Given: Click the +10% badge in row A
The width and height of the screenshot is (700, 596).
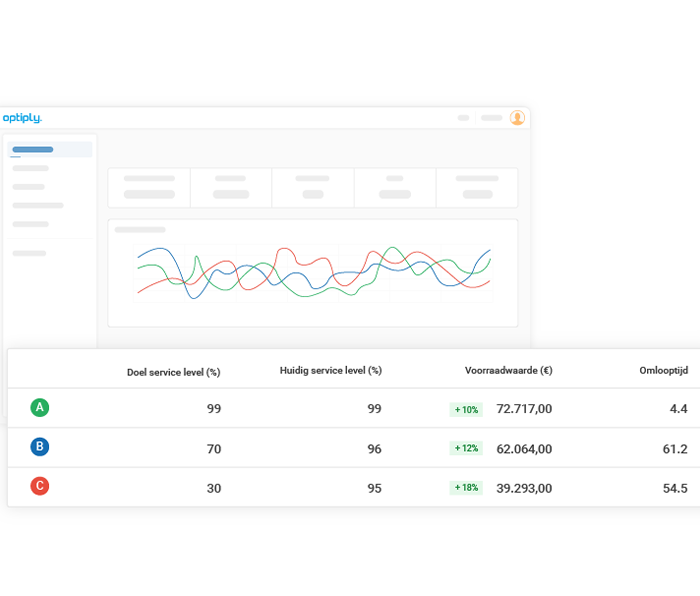Looking at the screenshot, I should (x=466, y=409).
